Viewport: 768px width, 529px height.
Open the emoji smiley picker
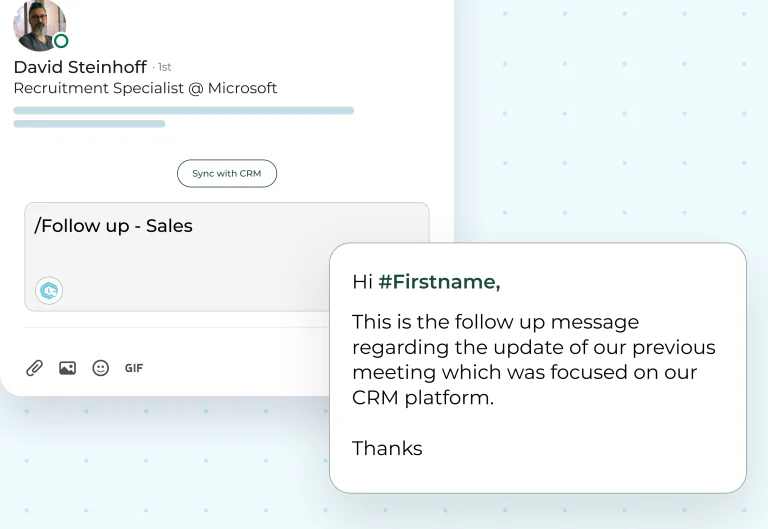pyautogui.click(x=100, y=368)
